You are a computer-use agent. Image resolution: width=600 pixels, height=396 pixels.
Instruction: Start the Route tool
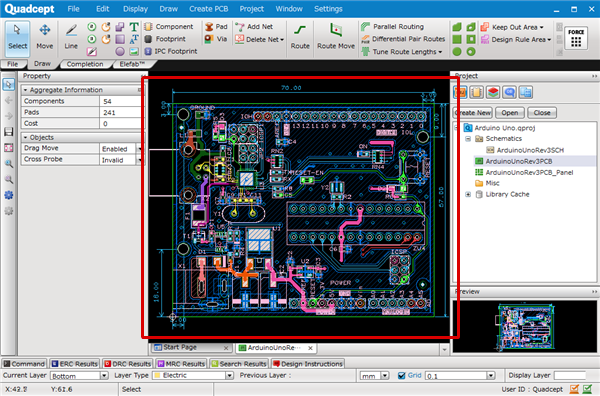[x=300, y=37]
